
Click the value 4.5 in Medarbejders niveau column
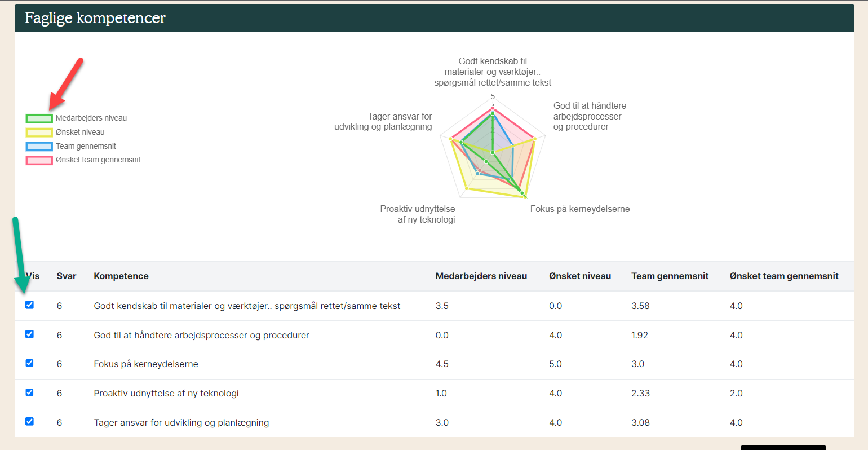[x=442, y=364]
